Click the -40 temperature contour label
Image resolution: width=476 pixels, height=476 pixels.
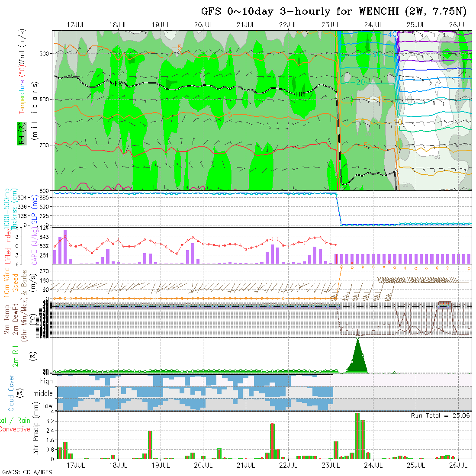click(392, 35)
